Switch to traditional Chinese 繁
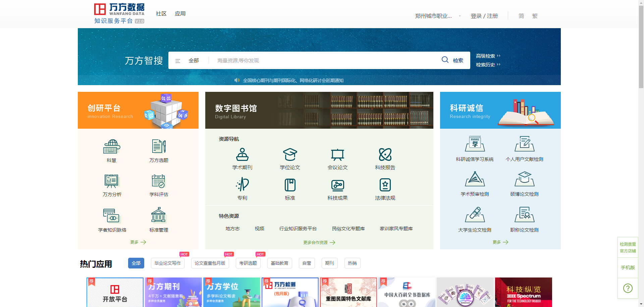Viewport: 644px width, 307px height. 535,16
